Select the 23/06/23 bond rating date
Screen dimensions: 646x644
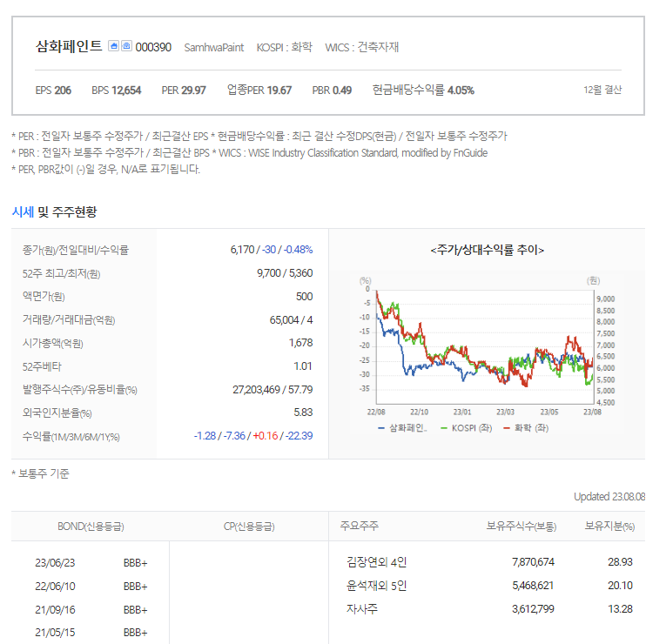point(55,563)
